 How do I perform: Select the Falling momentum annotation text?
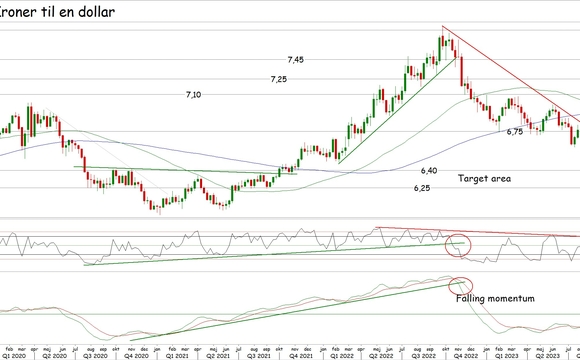coord(495,298)
